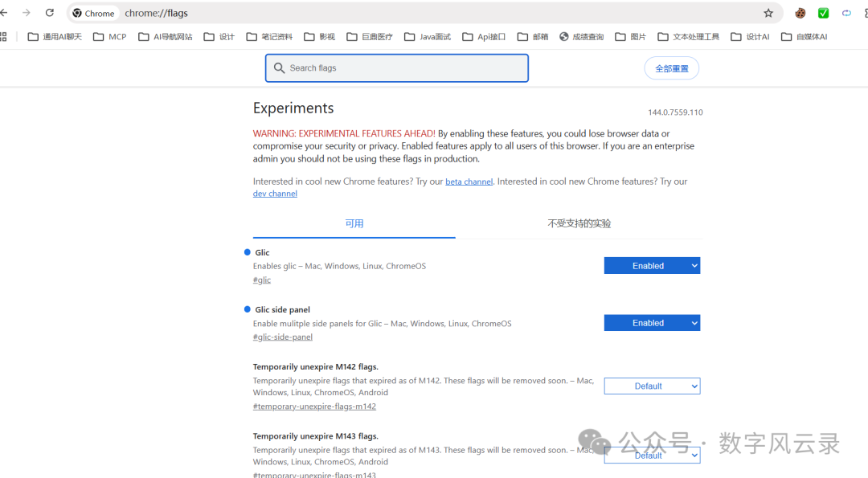
Task: Open the 影视 bookmark folder
Action: pos(319,36)
